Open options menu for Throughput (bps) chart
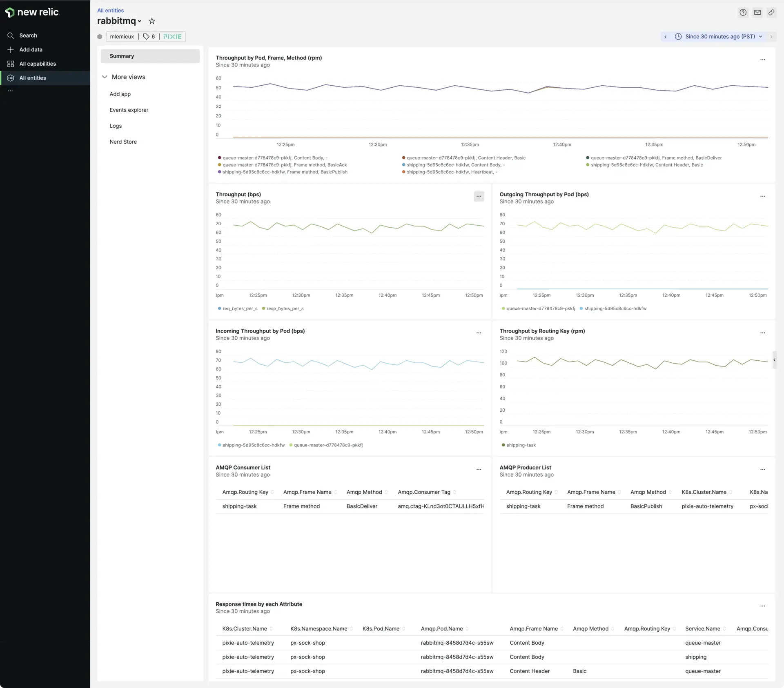This screenshot has height=688, width=784. pos(479,196)
